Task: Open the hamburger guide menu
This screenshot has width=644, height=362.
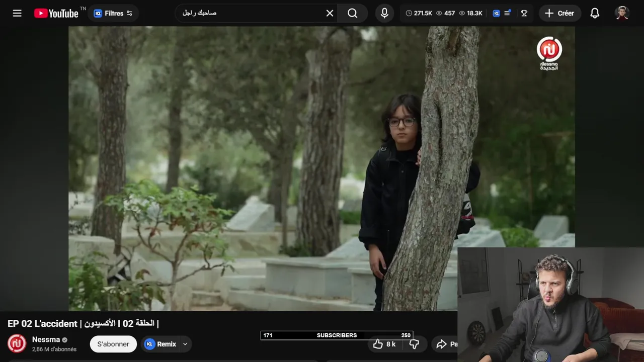Action: (x=17, y=13)
